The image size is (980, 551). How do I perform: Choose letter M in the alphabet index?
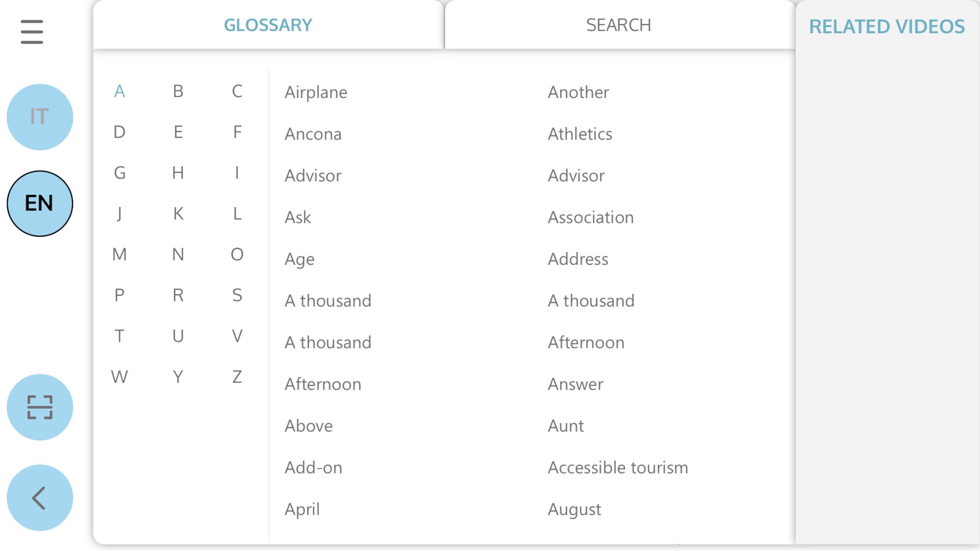(x=119, y=254)
